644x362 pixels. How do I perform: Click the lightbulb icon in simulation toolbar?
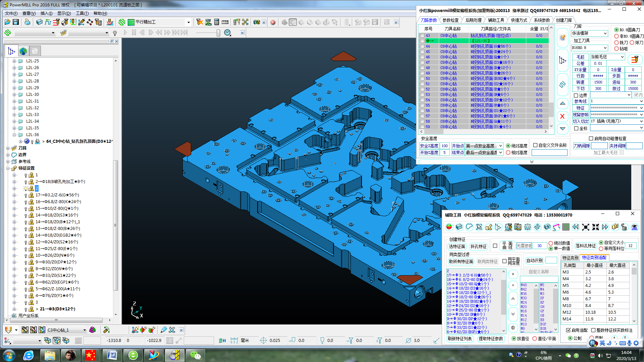[x=115, y=33]
